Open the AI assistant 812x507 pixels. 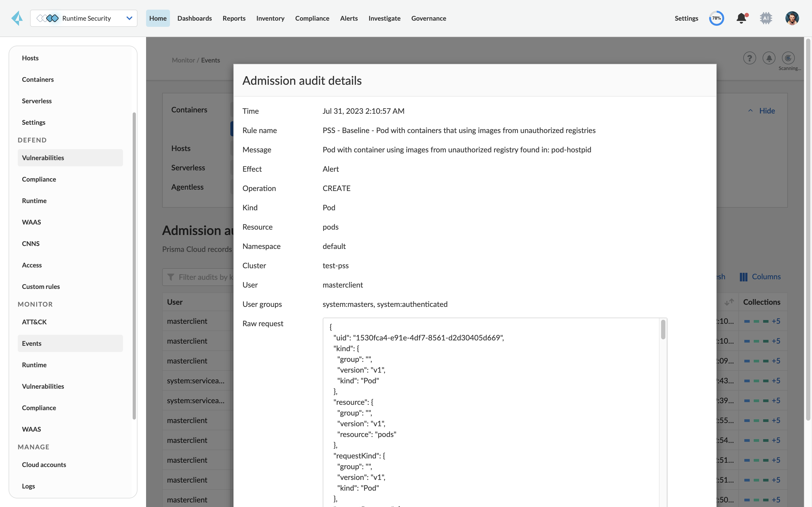point(766,18)
